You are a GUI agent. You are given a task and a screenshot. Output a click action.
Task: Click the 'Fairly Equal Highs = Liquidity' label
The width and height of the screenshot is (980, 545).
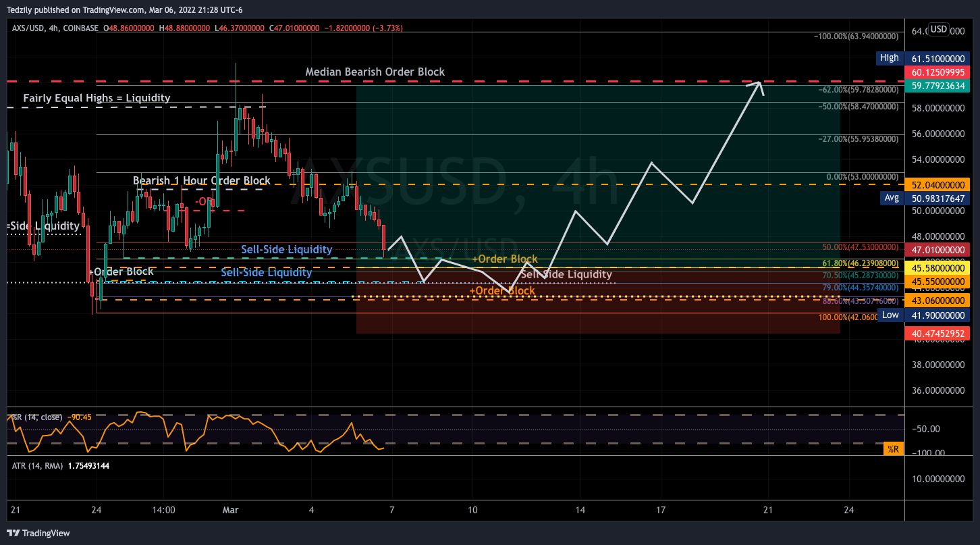coord(97,98)
